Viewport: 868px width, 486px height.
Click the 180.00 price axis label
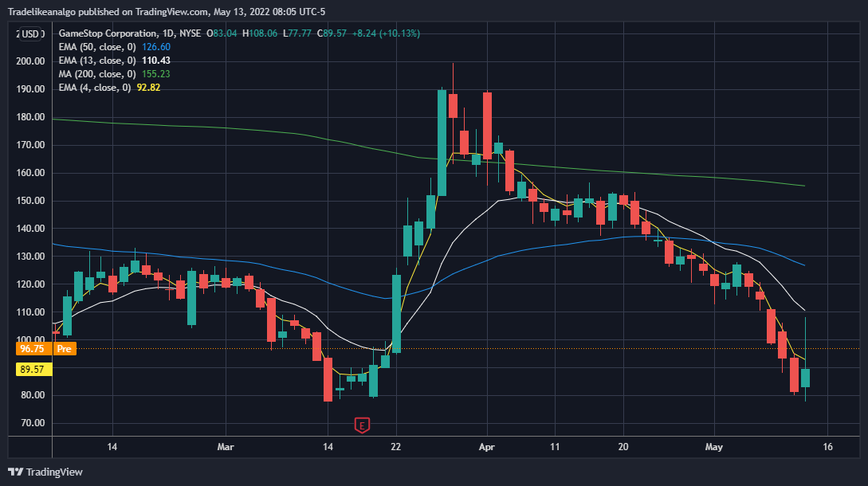click(x=30, y=117)
